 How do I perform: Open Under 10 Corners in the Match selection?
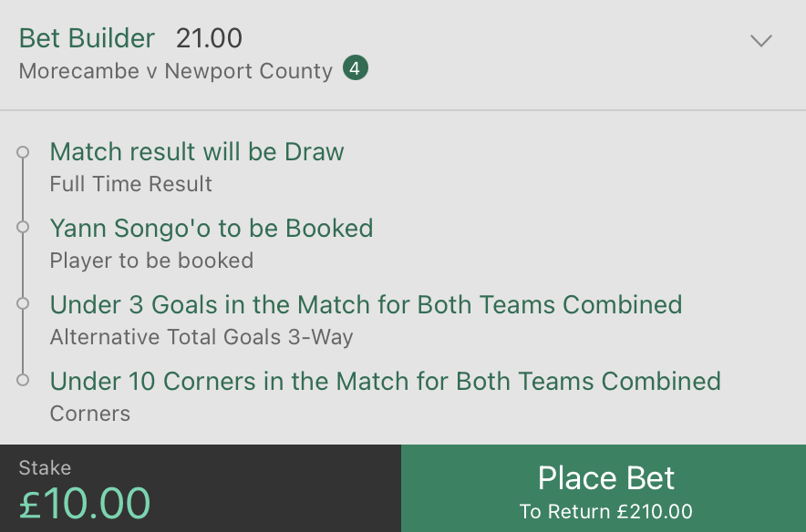pos(386,381)
